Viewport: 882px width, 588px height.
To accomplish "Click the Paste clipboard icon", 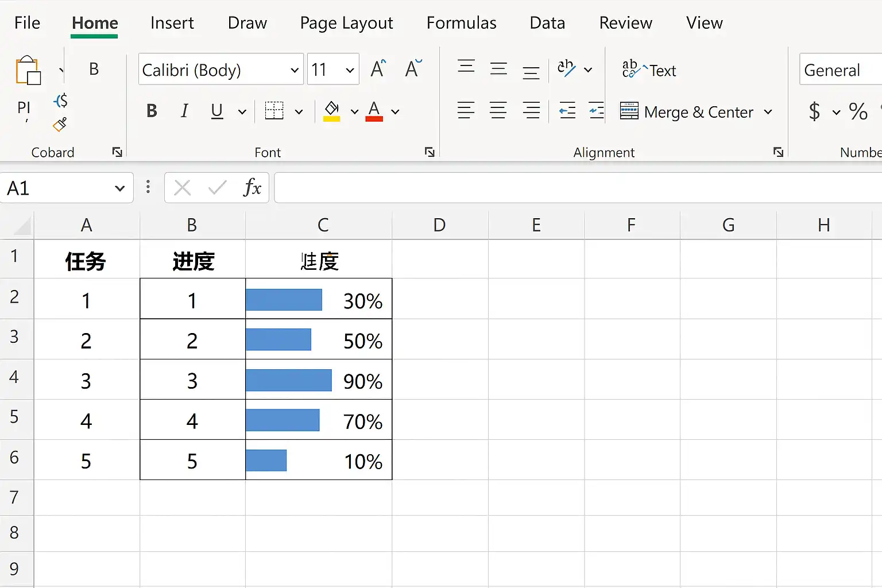I will [x=28, y=71].
